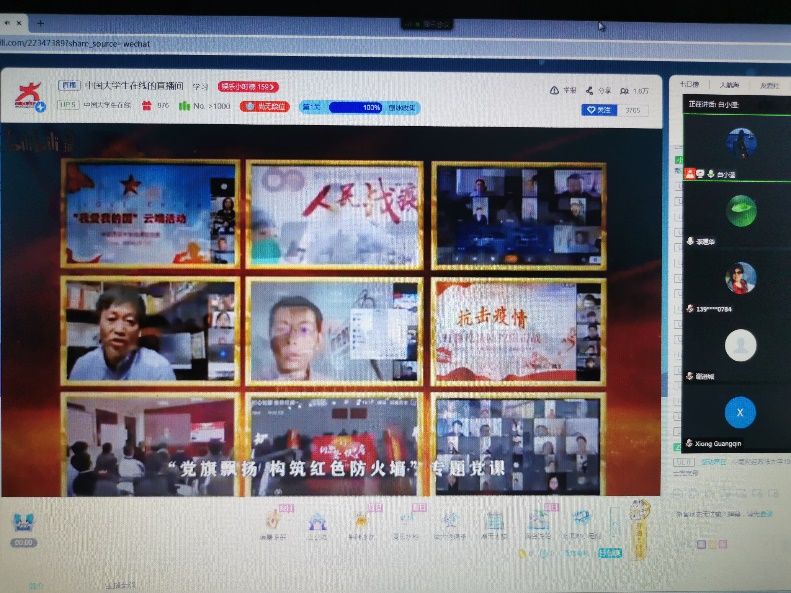Click the new browser tab plus button
The width and height of the screenshot is (791, 593).
click(x=40, y=22)
